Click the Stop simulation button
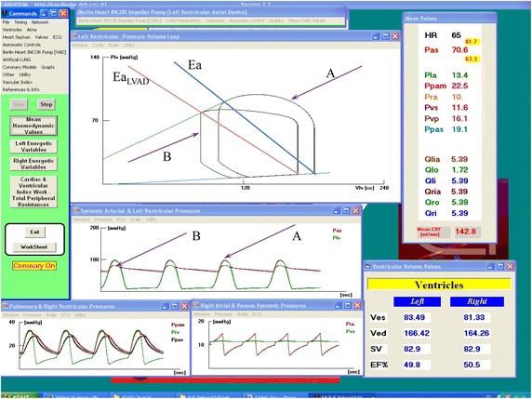The image size is (532, 399). 47,104
